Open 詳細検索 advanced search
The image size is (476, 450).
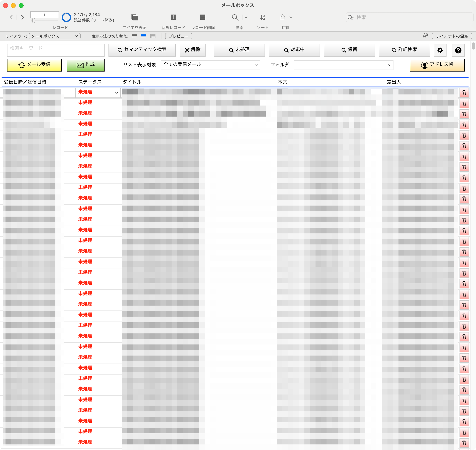[404, 50]
